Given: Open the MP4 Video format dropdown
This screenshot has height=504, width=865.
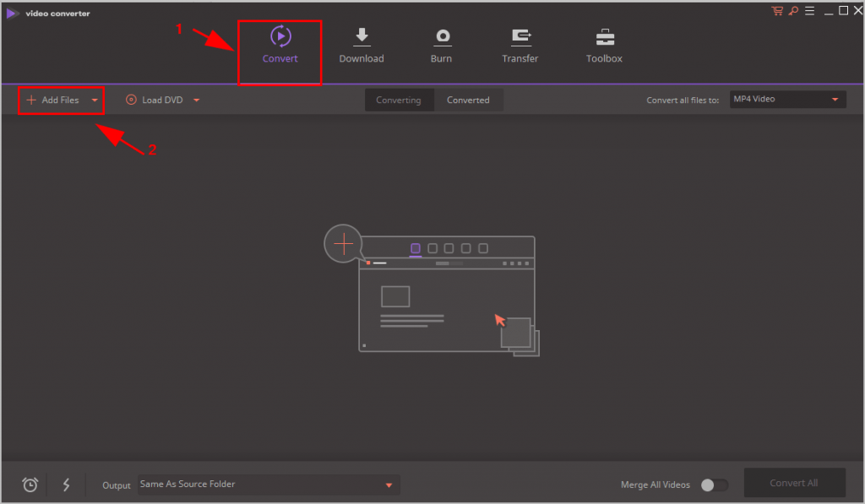Looking at the screenshot, I should (x=787, y=100).
